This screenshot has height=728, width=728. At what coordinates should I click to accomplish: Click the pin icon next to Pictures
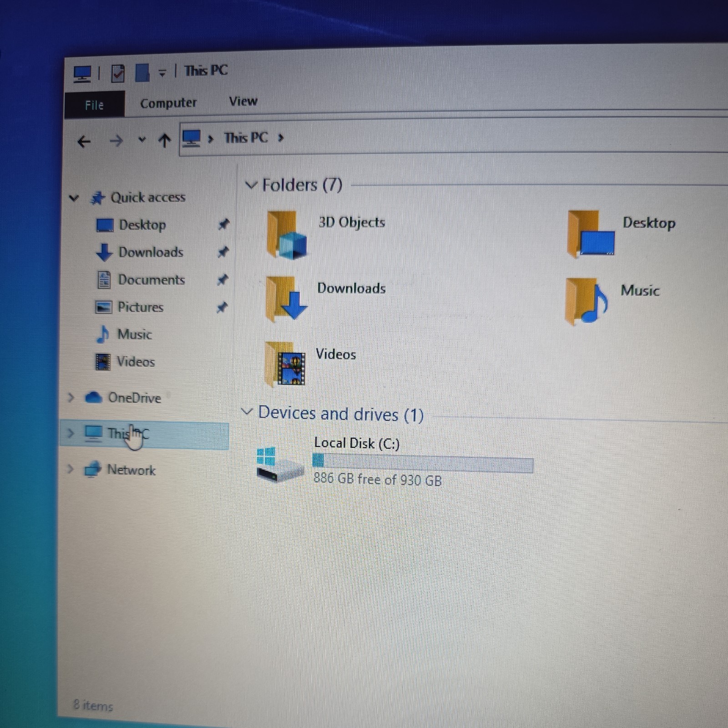(222, 308)
